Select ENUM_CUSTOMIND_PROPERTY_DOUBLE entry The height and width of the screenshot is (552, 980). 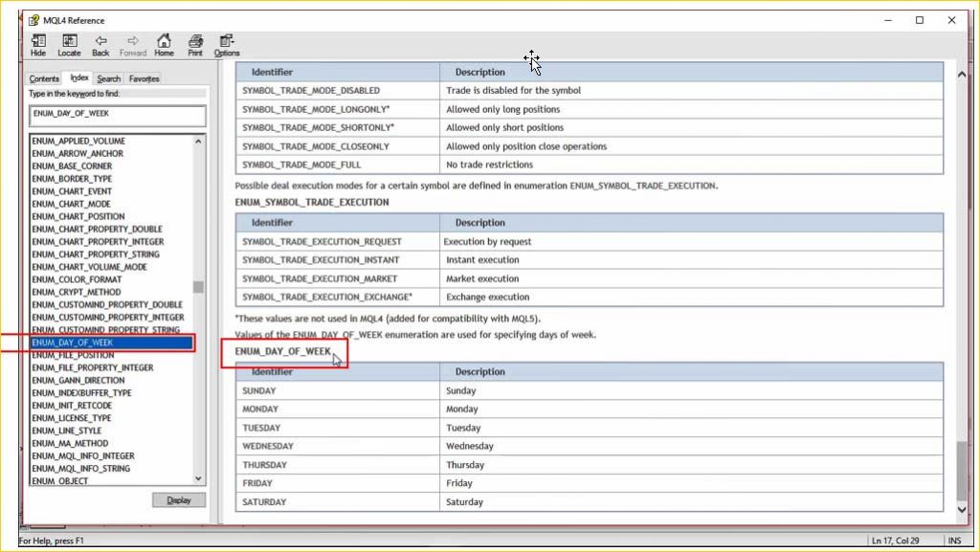click(107, 305)
